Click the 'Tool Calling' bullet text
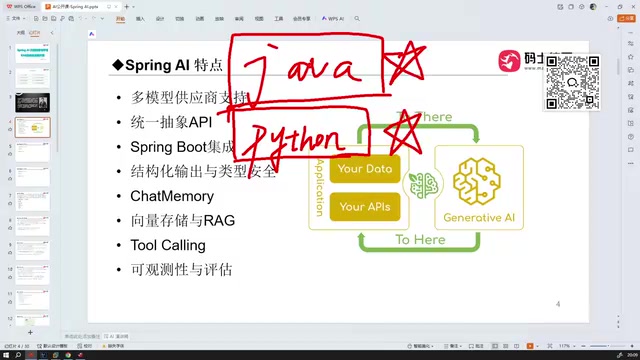640x360 pixels. (168, 245)
